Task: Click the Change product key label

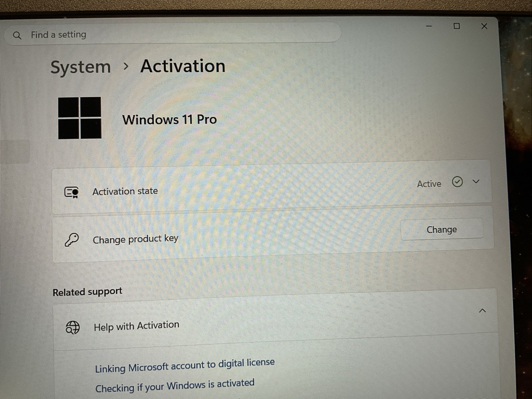Action: tap(135, 239)
